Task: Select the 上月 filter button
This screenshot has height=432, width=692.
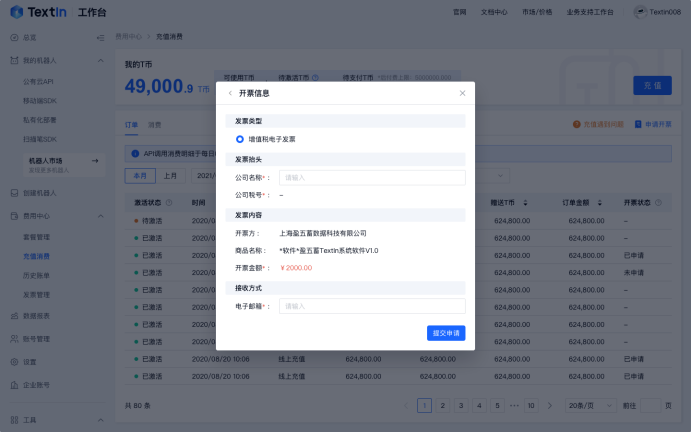Action: 170,176
